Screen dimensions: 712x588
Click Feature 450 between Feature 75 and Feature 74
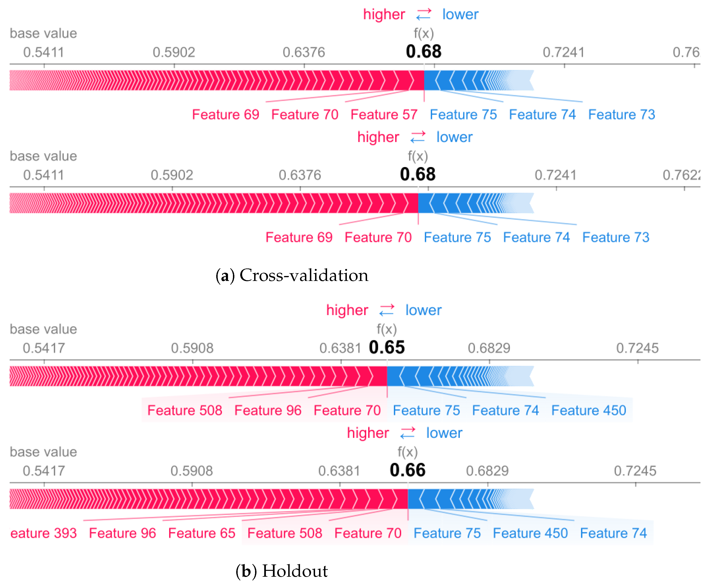(x=530, y=533)
